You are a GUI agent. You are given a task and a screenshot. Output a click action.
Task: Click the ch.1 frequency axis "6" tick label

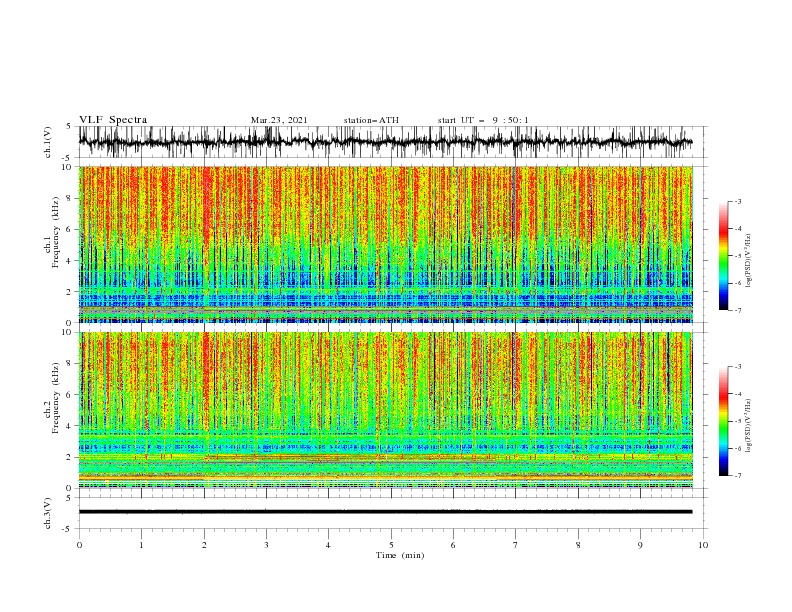69,230
